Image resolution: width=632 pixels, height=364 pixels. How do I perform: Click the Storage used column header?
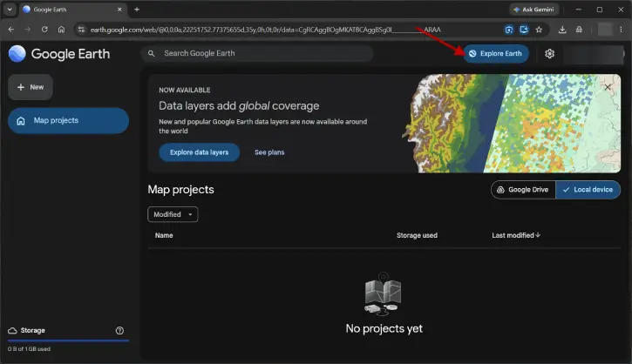417,235
